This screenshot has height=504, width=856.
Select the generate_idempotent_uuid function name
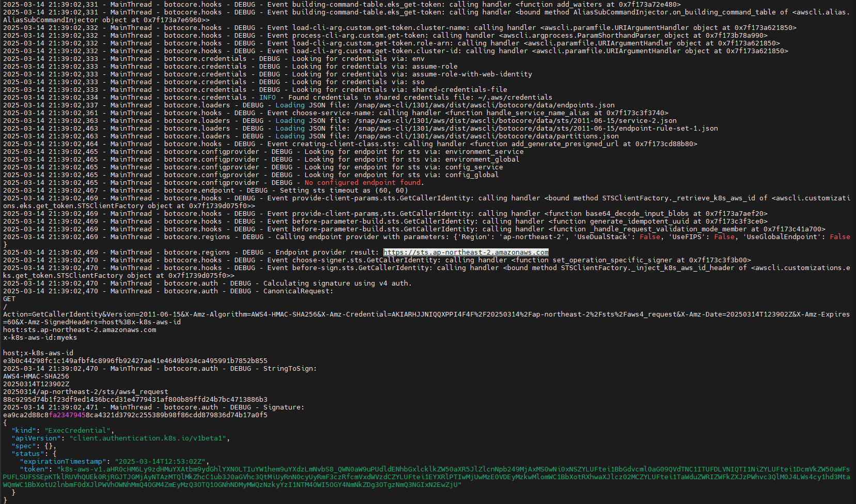pyautogui.click(x=640, y=221)
